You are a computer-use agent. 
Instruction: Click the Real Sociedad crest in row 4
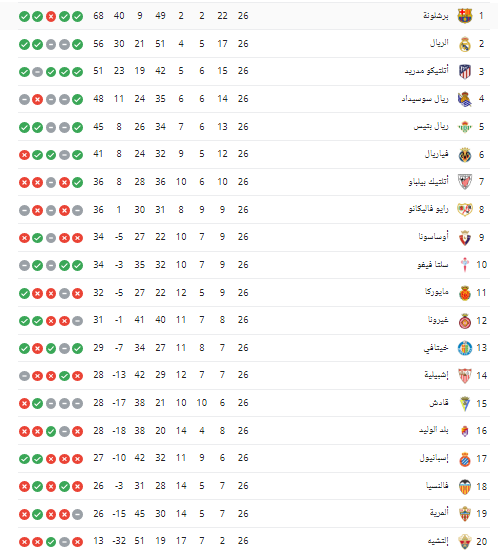(465, 99)
